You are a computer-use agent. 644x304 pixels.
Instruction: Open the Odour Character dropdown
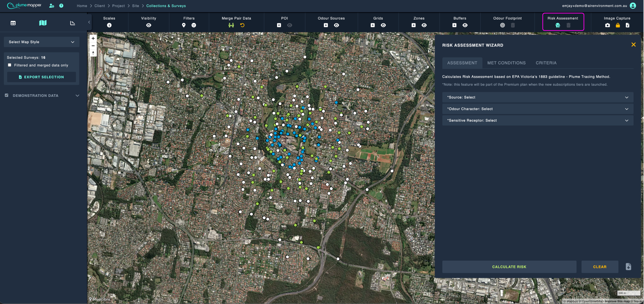[538, 109]
